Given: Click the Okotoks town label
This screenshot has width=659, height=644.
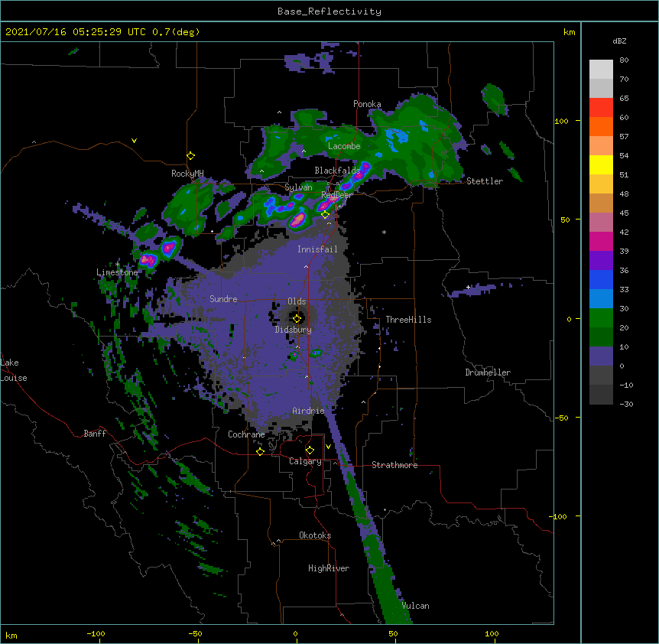Looking at the screenshot, I should point(315,535).
